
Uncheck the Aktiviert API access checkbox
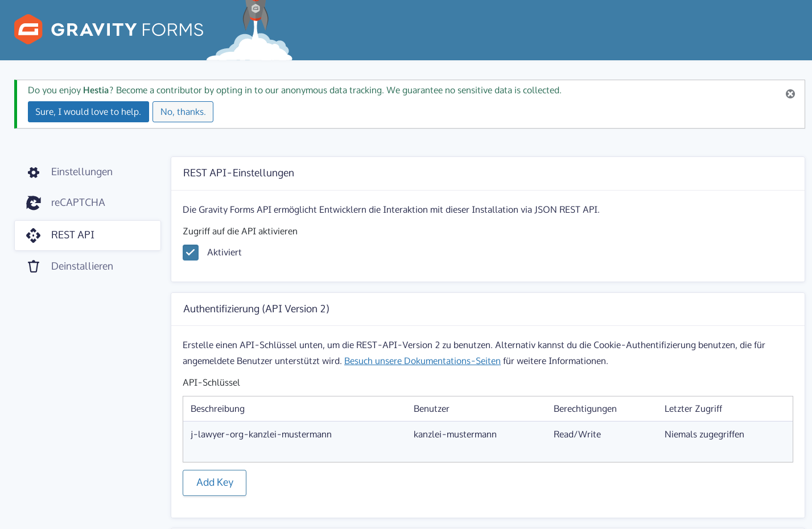coord(191,253)
